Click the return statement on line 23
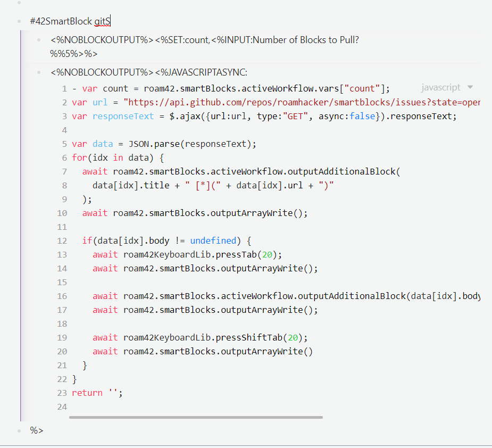This screenshot has height=448, width=492. click(x=87, y=393)
